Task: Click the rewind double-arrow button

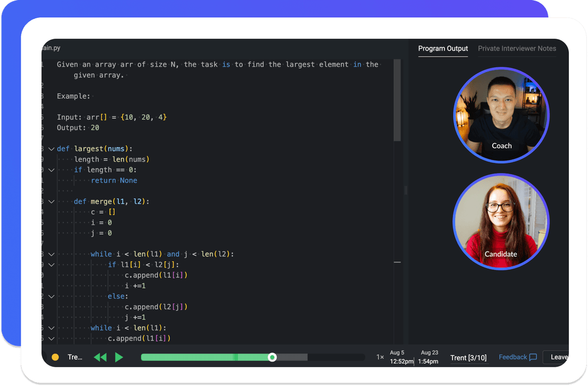Action: [100, 357]
